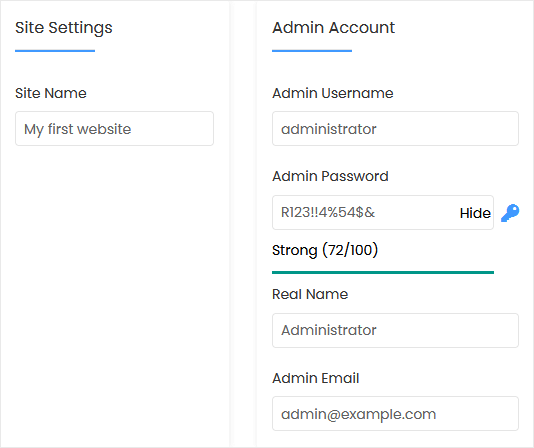
Task: Click the blue key generate-password icon
Action: click(510, 213)
